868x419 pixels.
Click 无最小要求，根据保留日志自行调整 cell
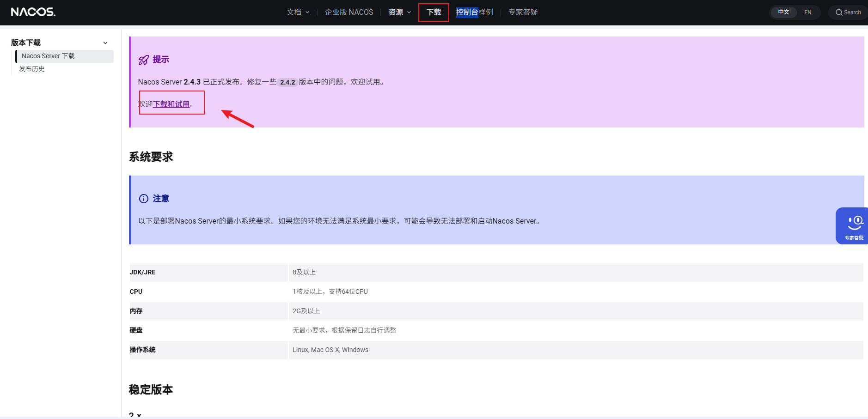[x=344, y=331]
